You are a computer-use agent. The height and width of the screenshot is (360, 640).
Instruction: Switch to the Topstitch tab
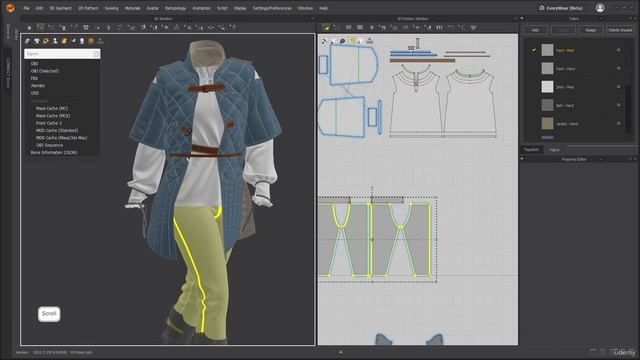(x=531, y=150)
